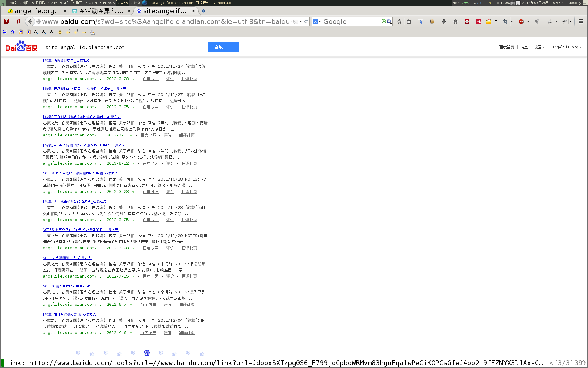Viewport: 588px width, 368px height.
Task: Click the reload icon in address bar
Action: tap(306, 21)
